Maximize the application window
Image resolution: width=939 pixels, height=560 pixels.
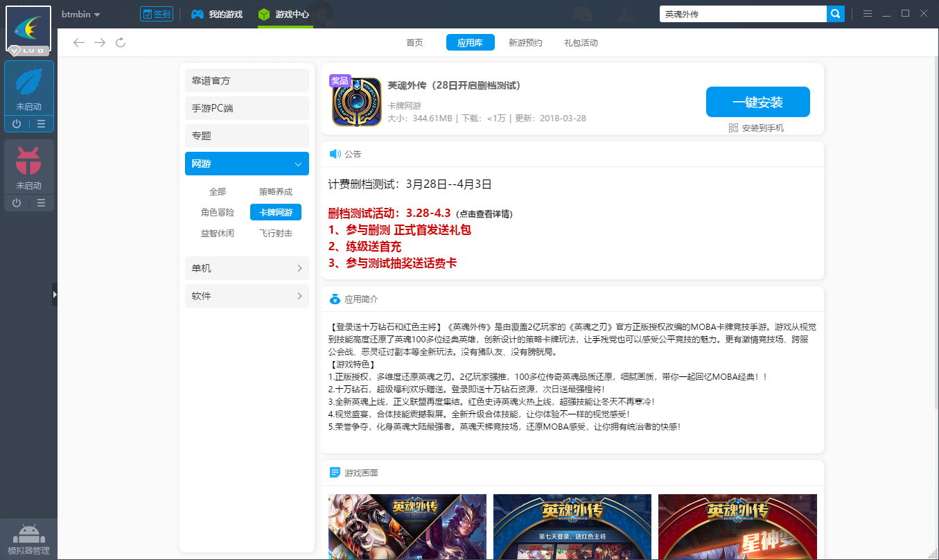(x=905, y=13)
